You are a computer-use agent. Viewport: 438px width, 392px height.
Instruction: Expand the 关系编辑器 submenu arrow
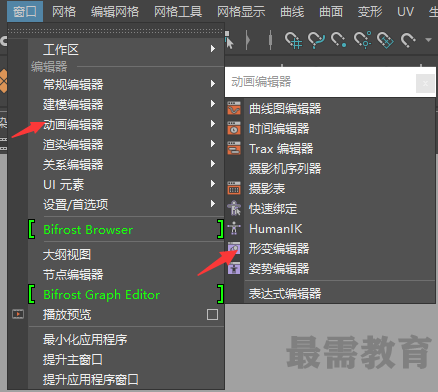[213, 164]
